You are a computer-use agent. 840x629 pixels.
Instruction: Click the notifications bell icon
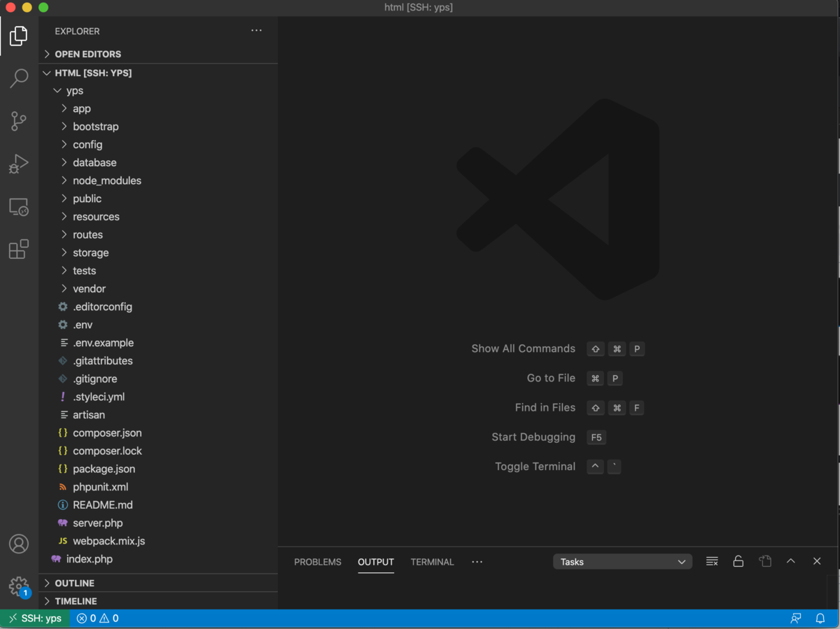tap(820, 619)
